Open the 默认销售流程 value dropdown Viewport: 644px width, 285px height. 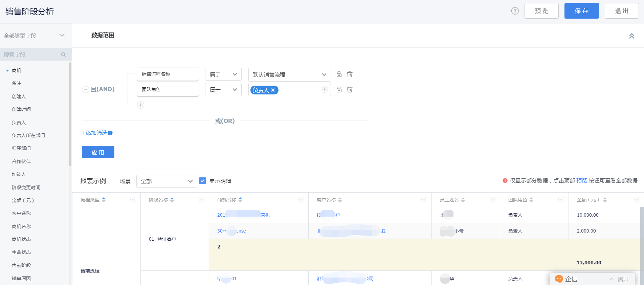[x=290, y=74]
